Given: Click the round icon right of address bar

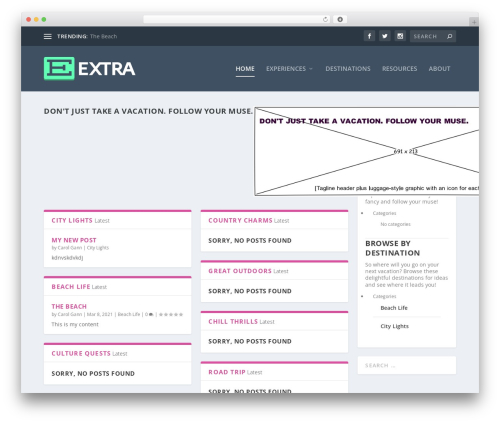Looking at the screenshot, I should 340,19.
